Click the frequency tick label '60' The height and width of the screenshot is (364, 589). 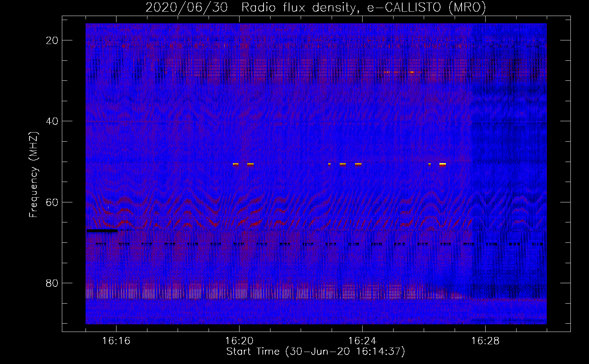[x=52, y=202]
